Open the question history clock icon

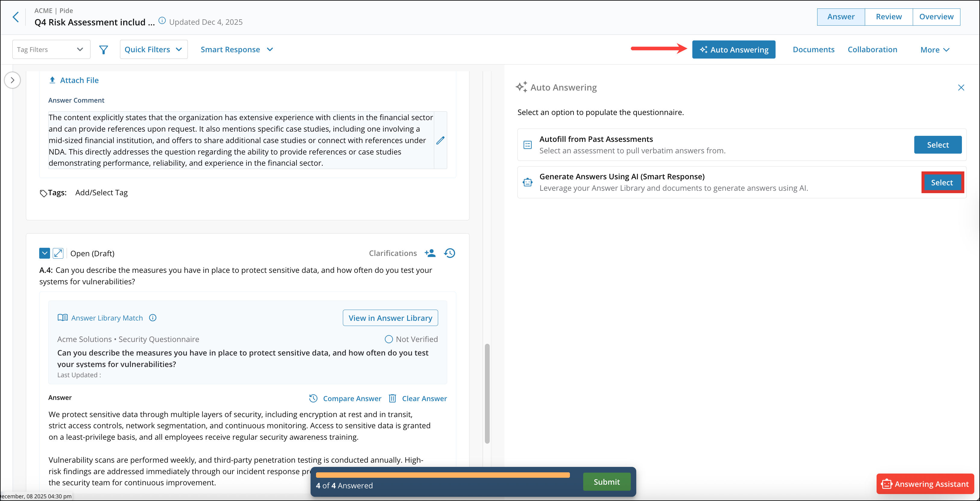(450, 253)
